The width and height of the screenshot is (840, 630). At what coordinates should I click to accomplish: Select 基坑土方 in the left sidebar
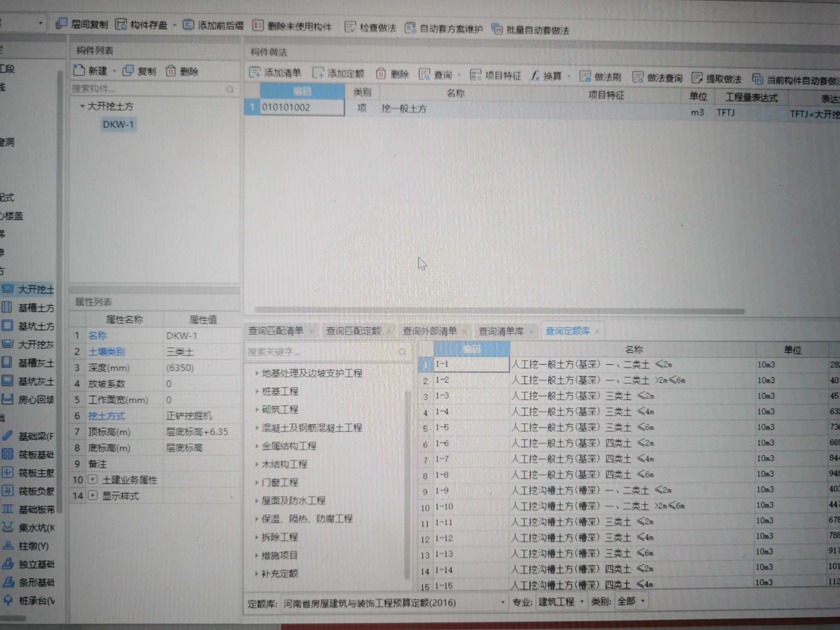click(x=29, y=326)
